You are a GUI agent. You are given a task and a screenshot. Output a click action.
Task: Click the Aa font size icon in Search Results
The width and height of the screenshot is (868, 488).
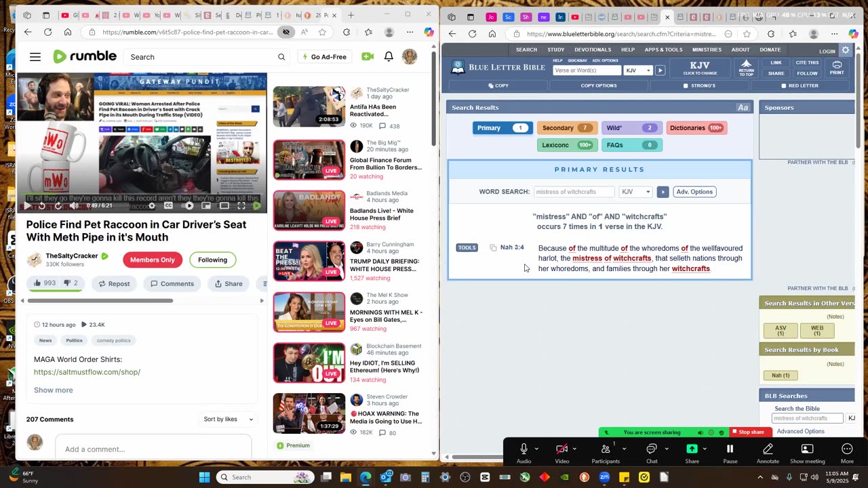(x=743, y=108)
